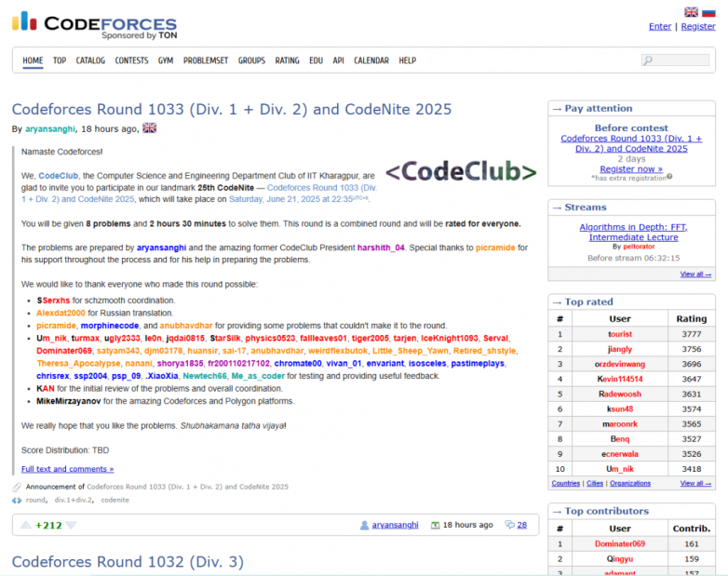Switch language using the British flag
The height and width of the screenshot is (576, 728).
pos(691,12)
